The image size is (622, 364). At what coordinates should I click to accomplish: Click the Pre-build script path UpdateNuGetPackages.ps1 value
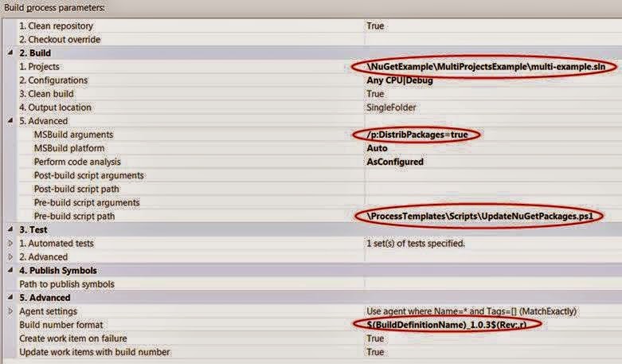(479, 216)
